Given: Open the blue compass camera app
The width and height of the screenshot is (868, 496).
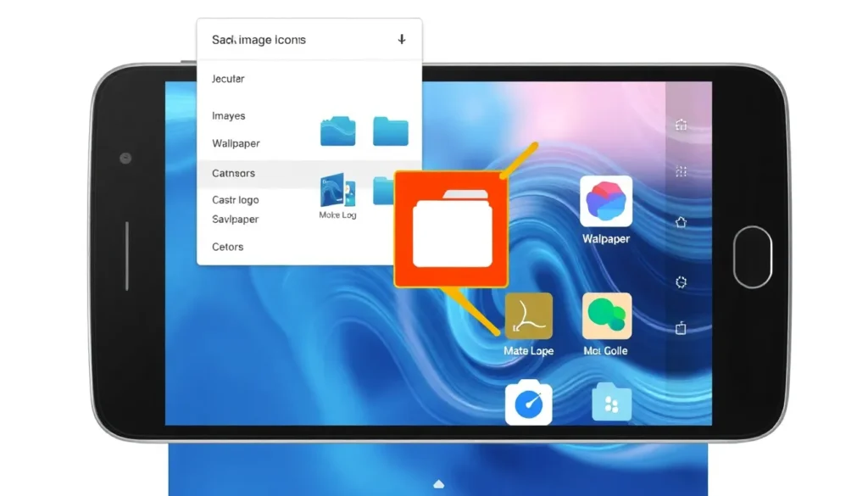Looking at the screenshot, I should 528,403.
